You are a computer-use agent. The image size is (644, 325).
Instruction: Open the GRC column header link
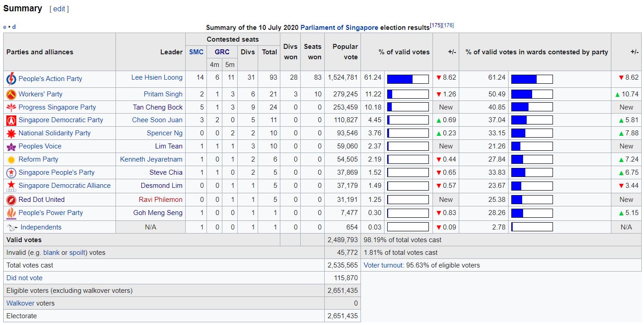click(x=222, y=52)
